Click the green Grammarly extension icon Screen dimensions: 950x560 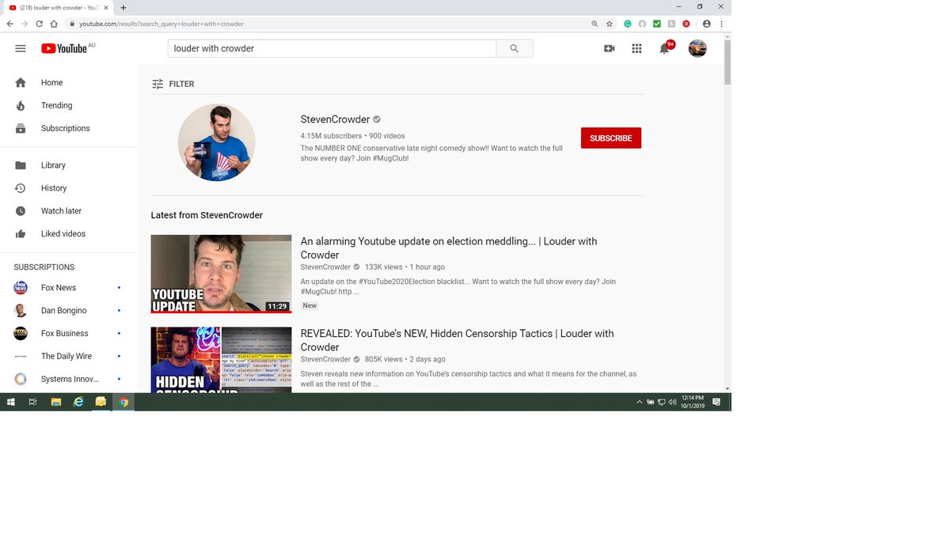click(x=628, y=24)
